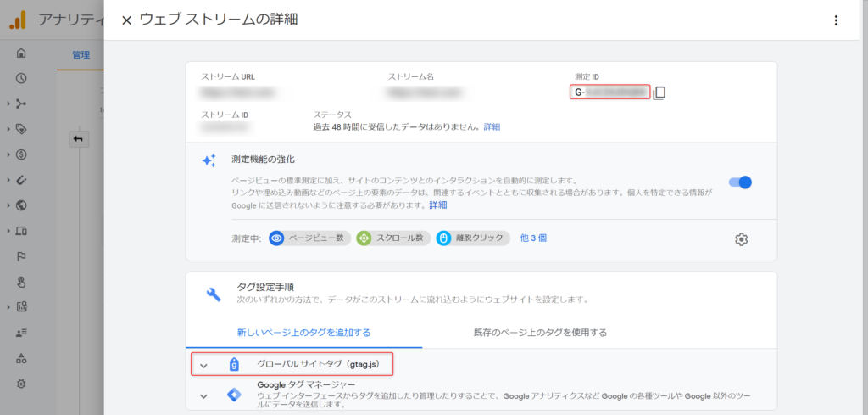Expand the Tech section arrow in sidebar
The height and width of the screenshot is (415, 868).
coord(8,231)
